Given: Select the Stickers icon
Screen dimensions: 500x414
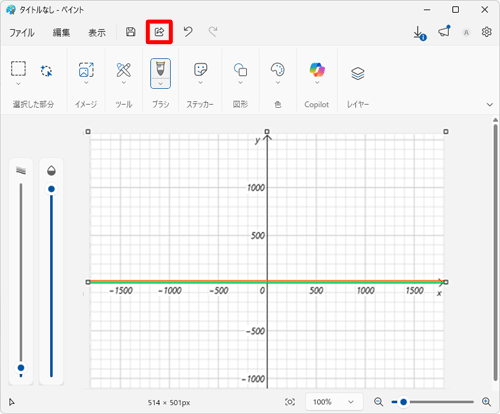Looking at the screenshot, I should 200,70.
